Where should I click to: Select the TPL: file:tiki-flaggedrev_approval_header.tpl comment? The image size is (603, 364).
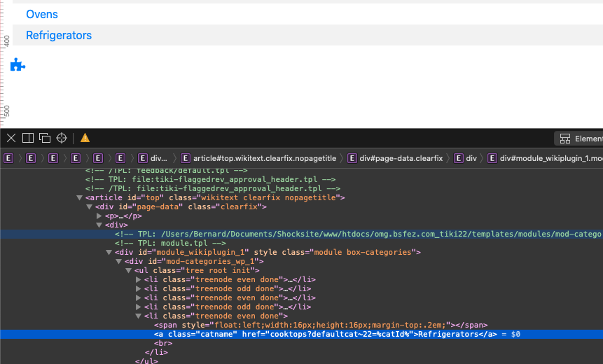[x=210, y=179]
